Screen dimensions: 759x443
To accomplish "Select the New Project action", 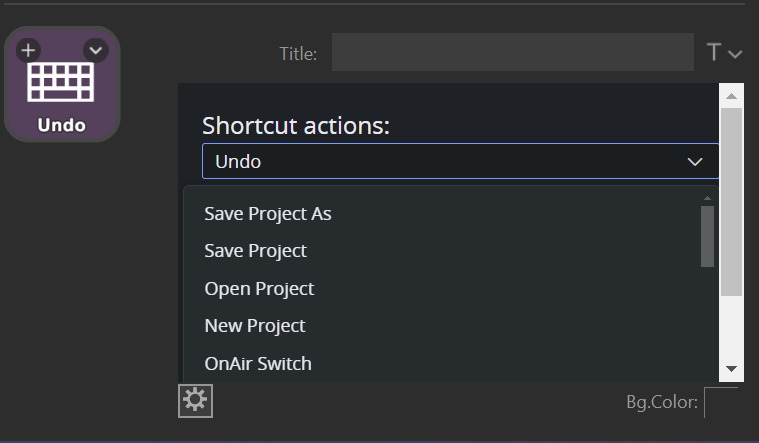I will (255, 326).
